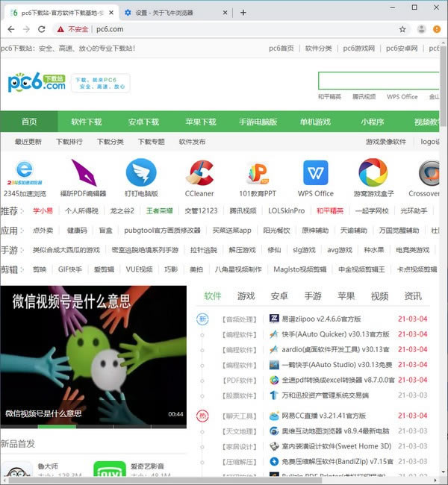Close the pc6下载站 browser tab

111,13
